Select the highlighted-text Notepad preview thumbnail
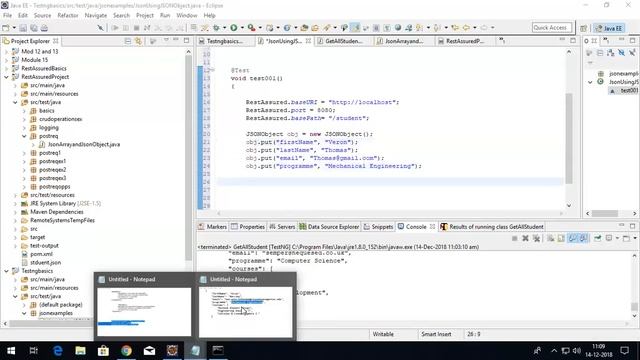Screen dimensions: 640x360 coord(245,312)
